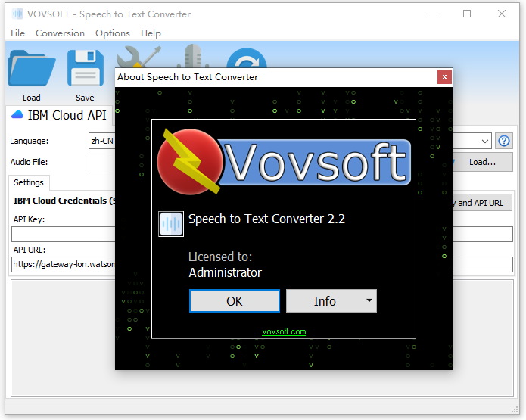Click the Save floppy disk icon
Image resolution: width=526 pixels, height=420 pixels.
[x=86, y=68]
